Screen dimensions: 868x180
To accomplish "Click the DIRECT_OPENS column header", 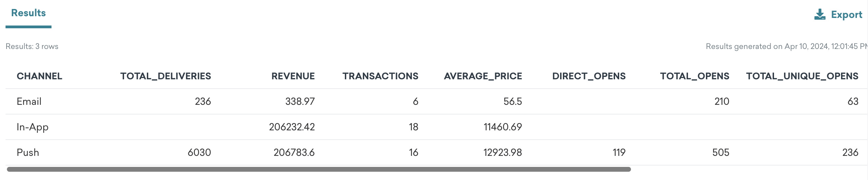I will tap(589, 76).
